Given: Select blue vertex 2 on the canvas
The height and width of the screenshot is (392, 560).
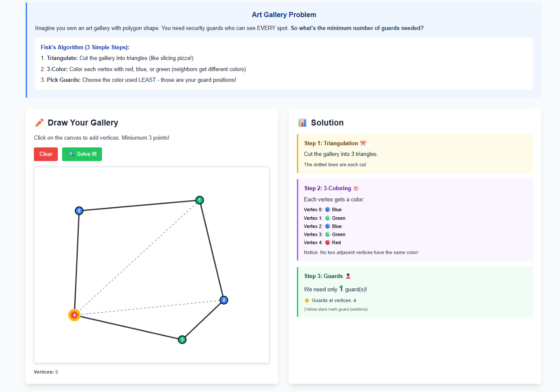Looking at the screenshot, I should tap(223, 300).
